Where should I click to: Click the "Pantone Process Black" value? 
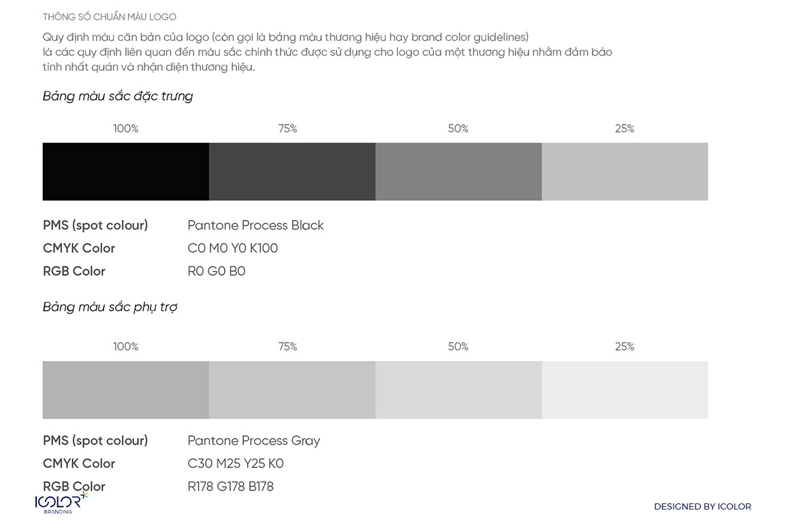click(255, 225)
